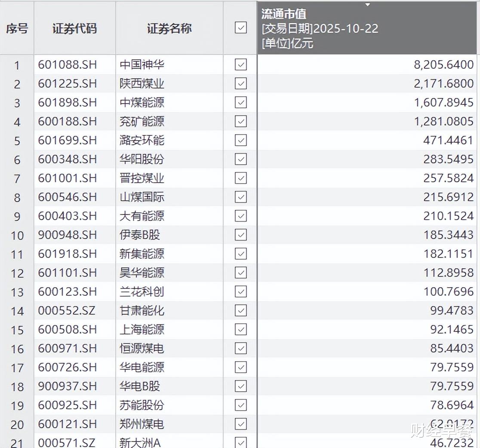Click market value 112.8958

tap(449, 273)
